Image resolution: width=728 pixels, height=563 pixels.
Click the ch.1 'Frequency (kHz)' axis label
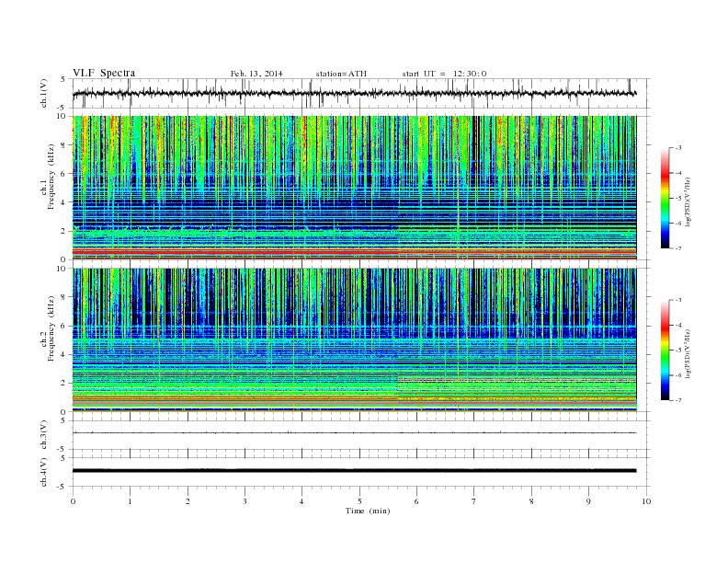[x=51, y=177]
